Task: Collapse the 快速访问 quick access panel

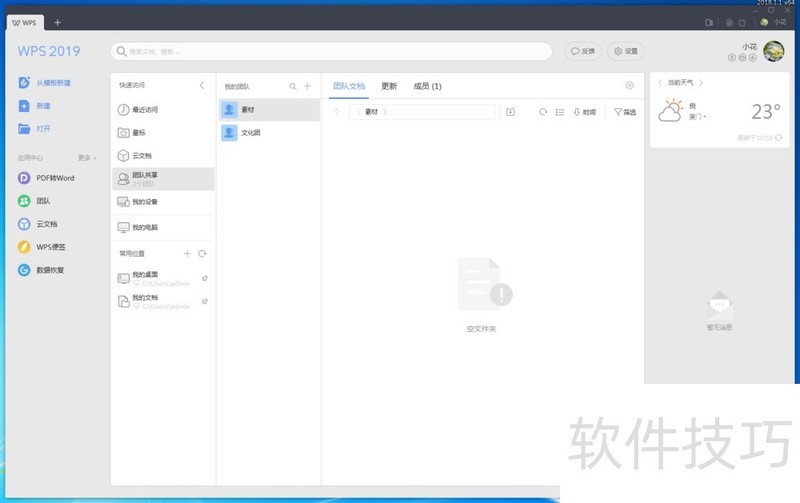Action: 202,85
